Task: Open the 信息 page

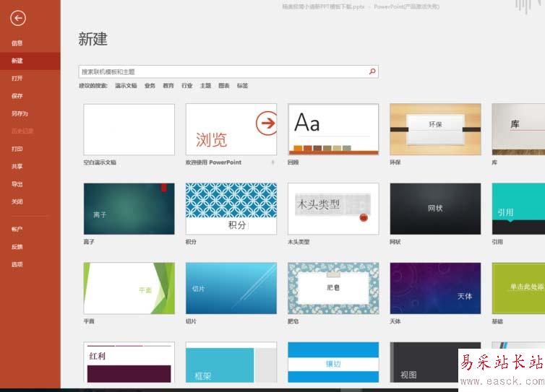Action: (x=17, y=43)
